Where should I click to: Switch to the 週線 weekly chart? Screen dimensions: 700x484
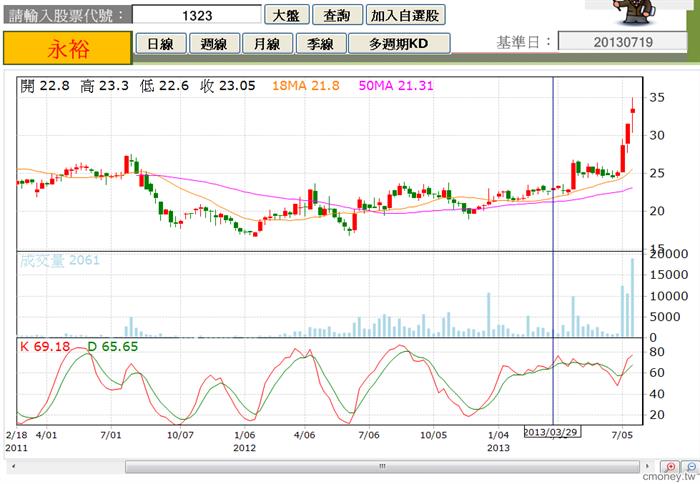214,44
